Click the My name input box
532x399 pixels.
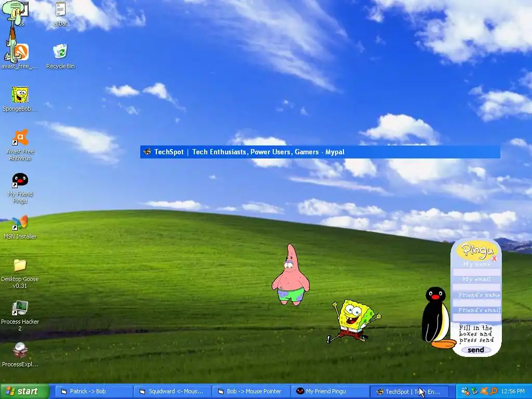coord(477,272)
